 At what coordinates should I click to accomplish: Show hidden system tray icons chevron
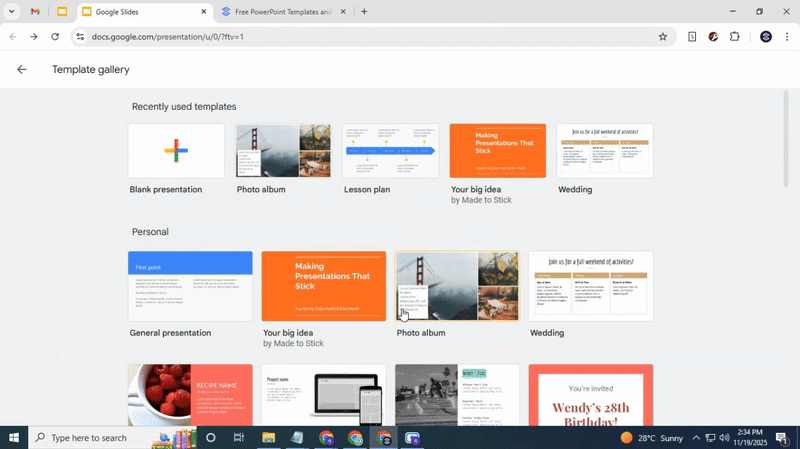[696, 438]
